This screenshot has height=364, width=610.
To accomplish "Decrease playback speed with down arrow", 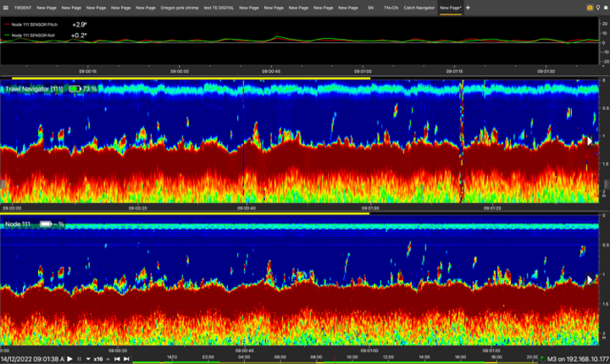I will [x=88, y=359].
